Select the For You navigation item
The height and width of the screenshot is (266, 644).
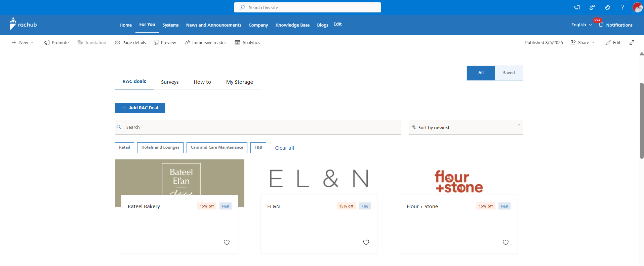pyautogui.click(x=147, y=25)
